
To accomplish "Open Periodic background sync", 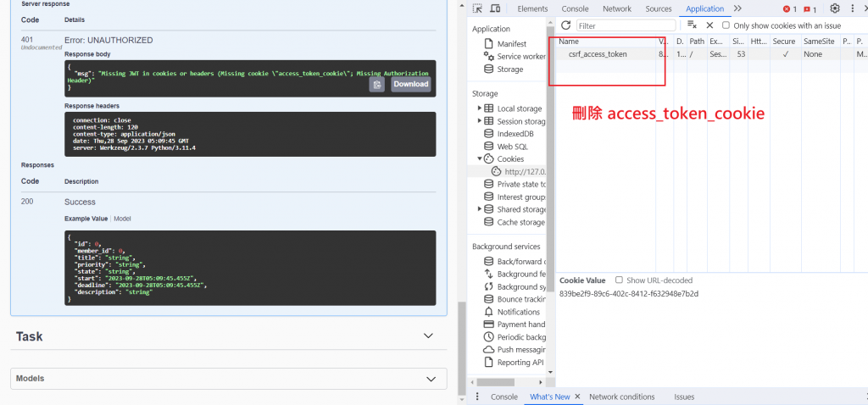I will tap(515, 337).
